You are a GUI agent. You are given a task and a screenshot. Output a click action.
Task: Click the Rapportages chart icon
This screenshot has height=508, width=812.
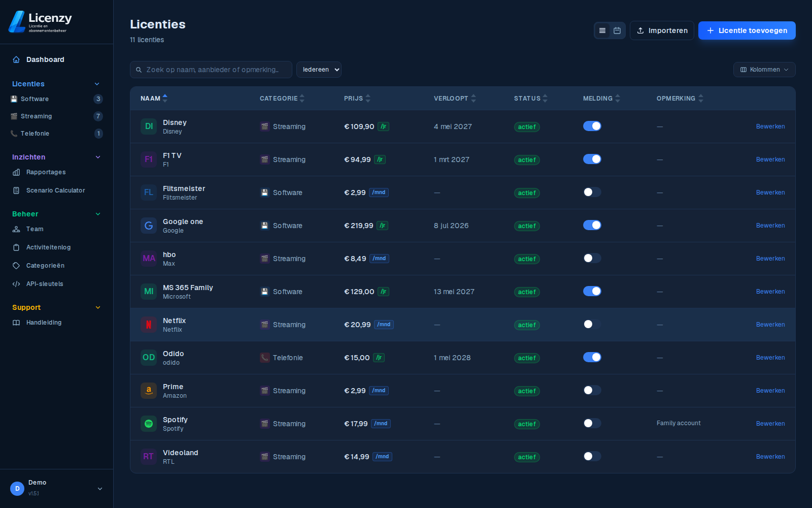pyautogui.click(x=16, y=172)
